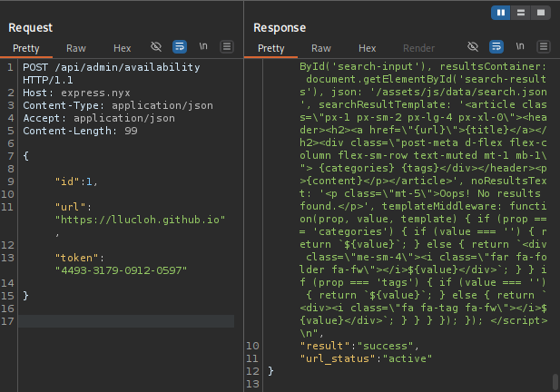Hide non-printable characters in Request panel
560x392 pixels.
156,46
